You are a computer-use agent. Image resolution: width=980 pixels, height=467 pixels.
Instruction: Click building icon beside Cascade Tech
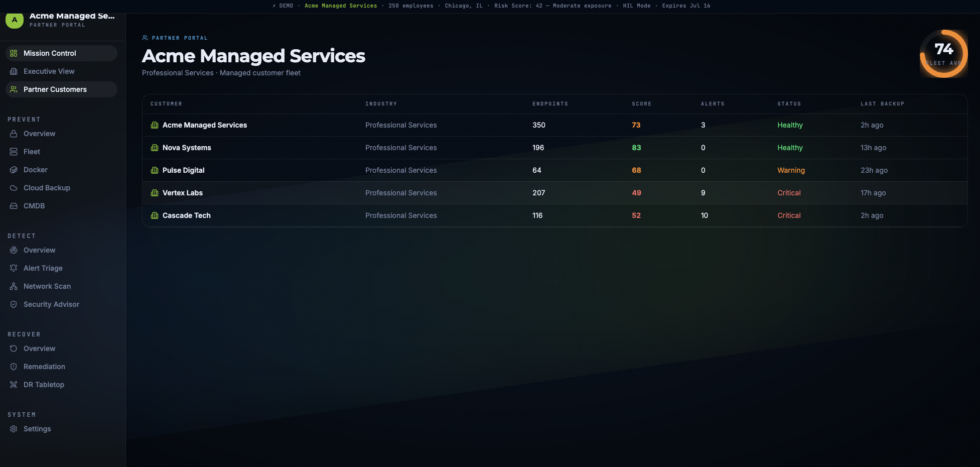click(155, 215)
